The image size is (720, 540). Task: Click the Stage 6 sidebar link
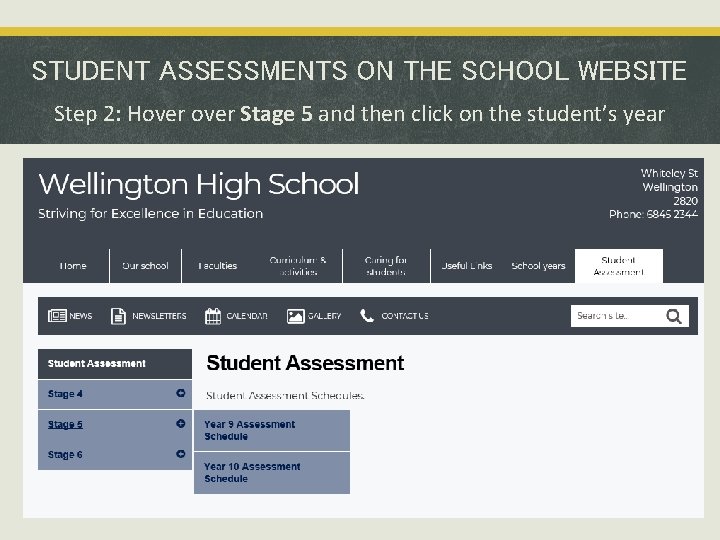(x=65, y=455)
